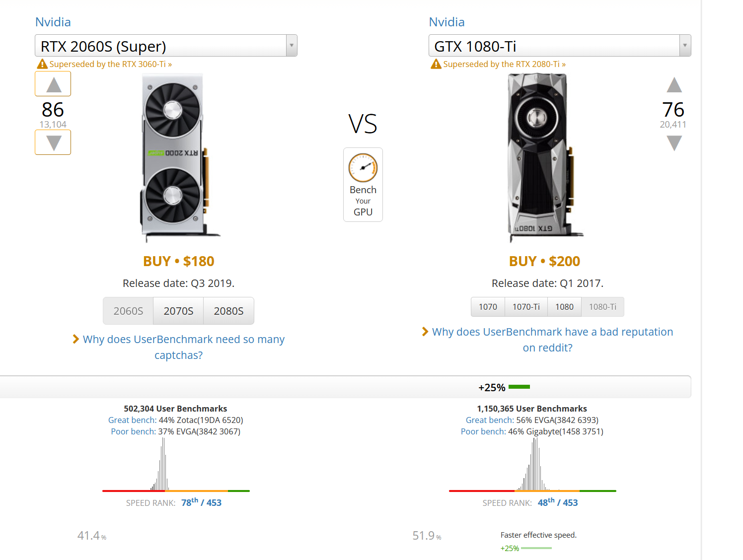Downvote the RTX 2060S with down arrow
The width and height of the screenshot is (743, 560).
[x=53, y=142]
